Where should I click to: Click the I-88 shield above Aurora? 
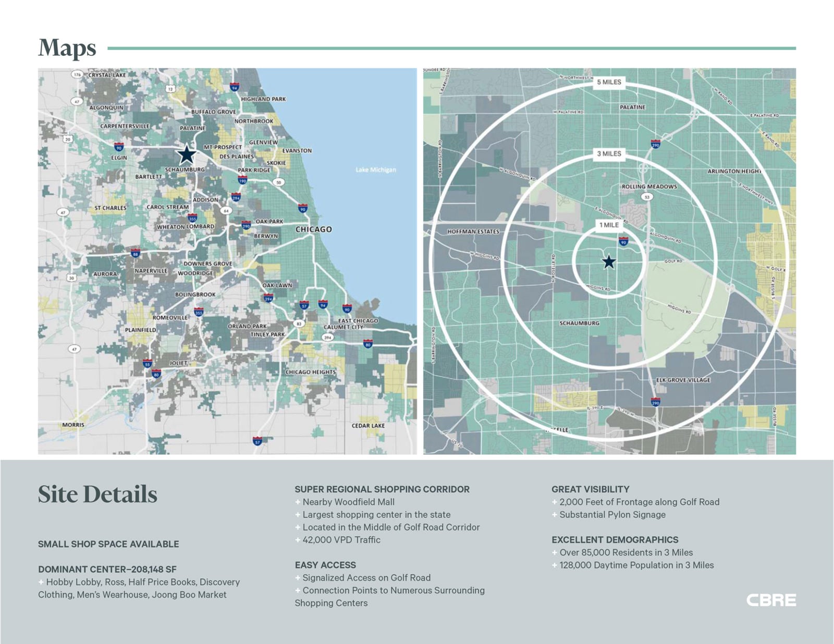[x=135, y=253]
